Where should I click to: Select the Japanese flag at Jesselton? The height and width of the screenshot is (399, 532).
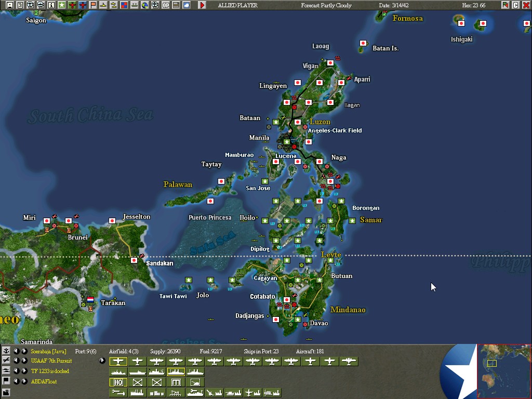112,220
